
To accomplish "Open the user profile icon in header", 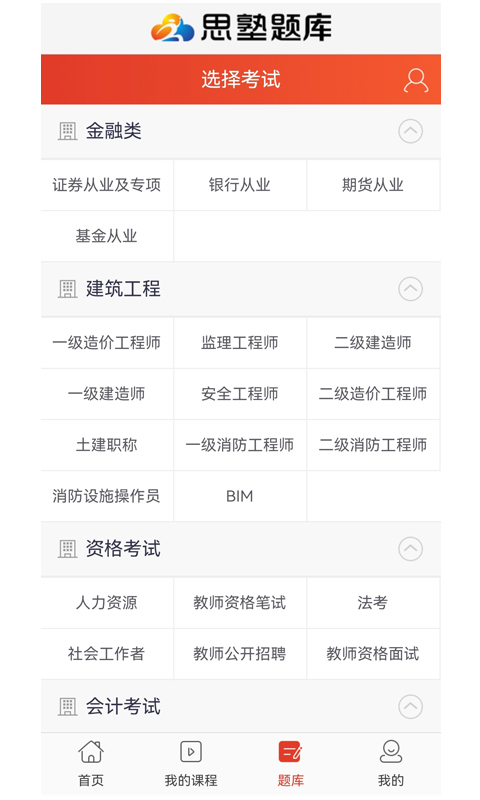I will (416, 80).
